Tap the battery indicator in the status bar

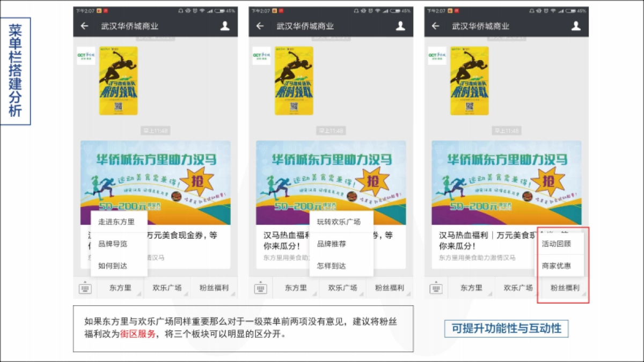(x=220, y=10)
